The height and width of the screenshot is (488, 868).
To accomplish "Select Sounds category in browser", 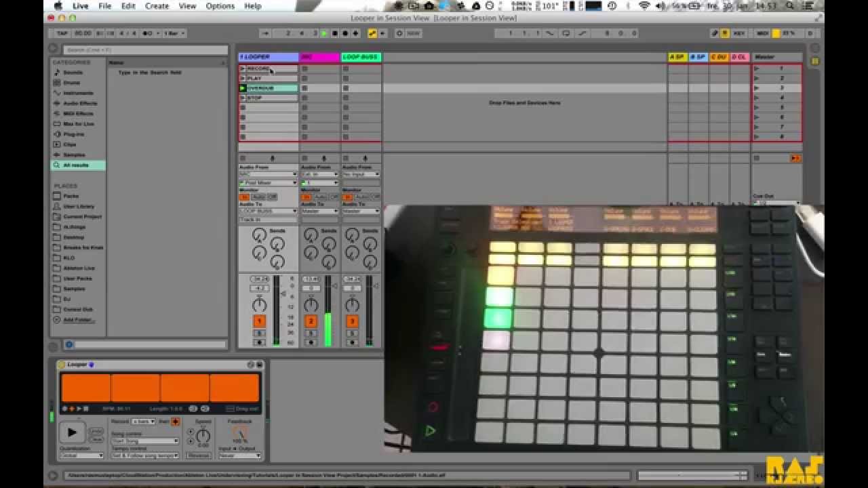I will pyautogui.click(x=73, y=73).
